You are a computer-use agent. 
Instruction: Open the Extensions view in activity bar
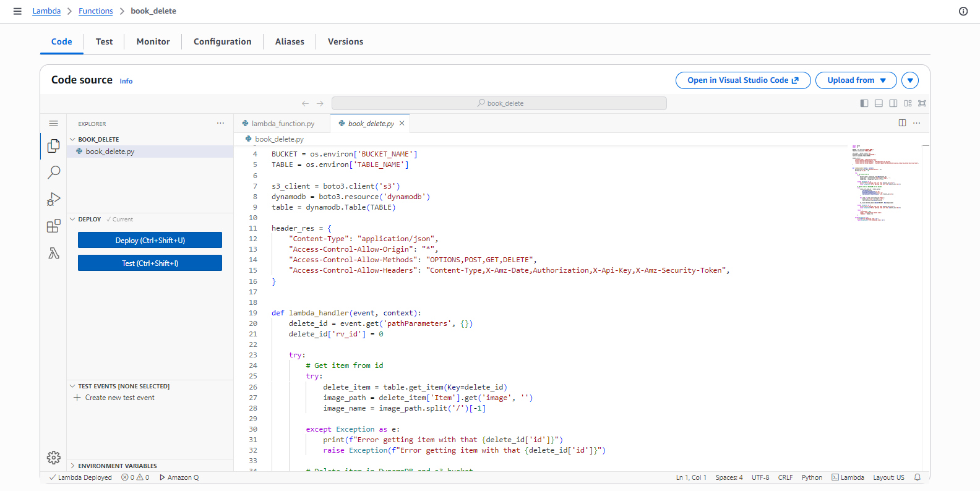pos(54,226)
